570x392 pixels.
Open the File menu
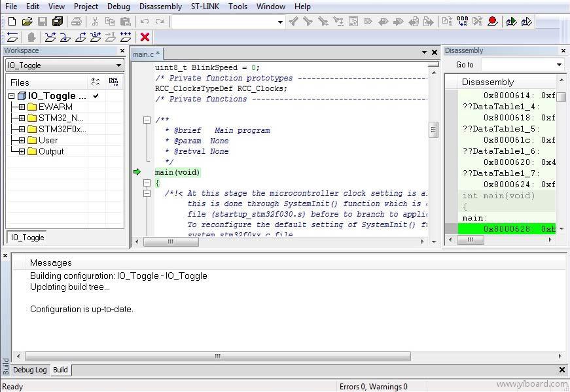click(x=11, y=7)
